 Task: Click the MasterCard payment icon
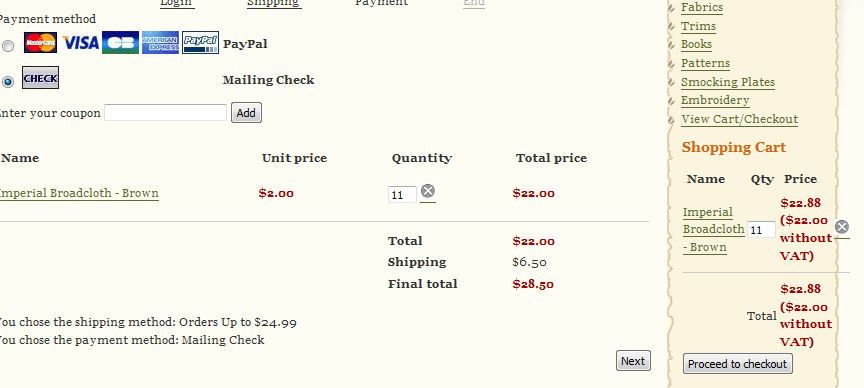point(40,42)
